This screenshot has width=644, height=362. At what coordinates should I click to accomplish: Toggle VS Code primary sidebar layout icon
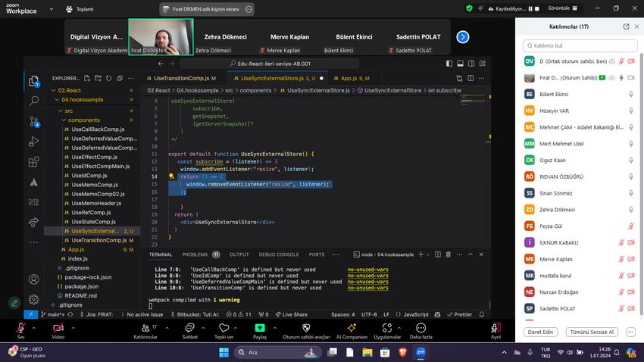pyautogui.click(x=449, y=64)
